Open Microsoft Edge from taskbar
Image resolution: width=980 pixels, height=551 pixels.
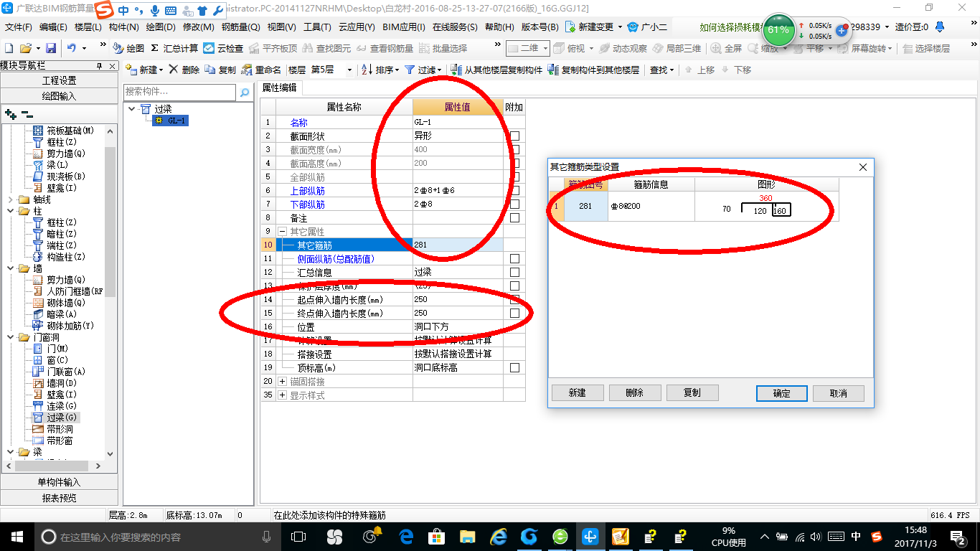pyautogui.click(x=407, y=537)
